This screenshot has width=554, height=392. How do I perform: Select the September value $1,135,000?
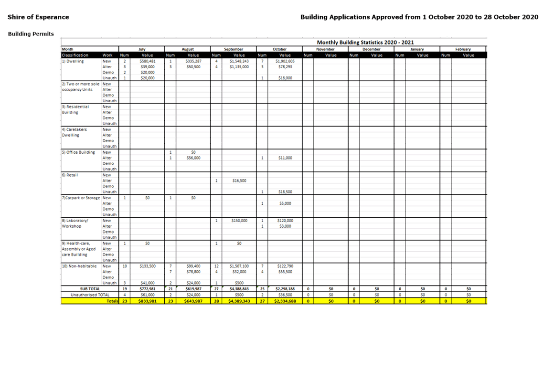(239, 67)
